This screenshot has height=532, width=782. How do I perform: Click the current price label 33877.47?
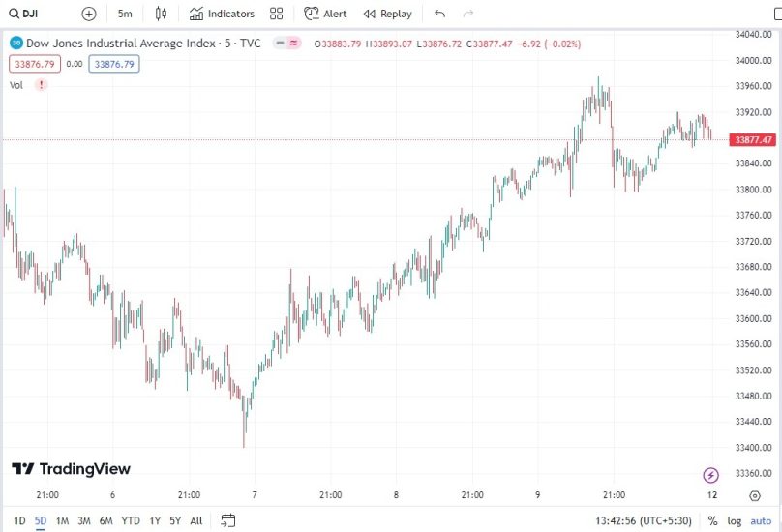[754, 140]
